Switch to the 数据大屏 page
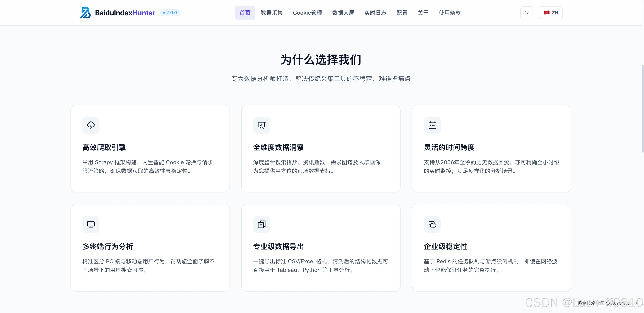Screen dimensions: 644x313 click(343, 13)
